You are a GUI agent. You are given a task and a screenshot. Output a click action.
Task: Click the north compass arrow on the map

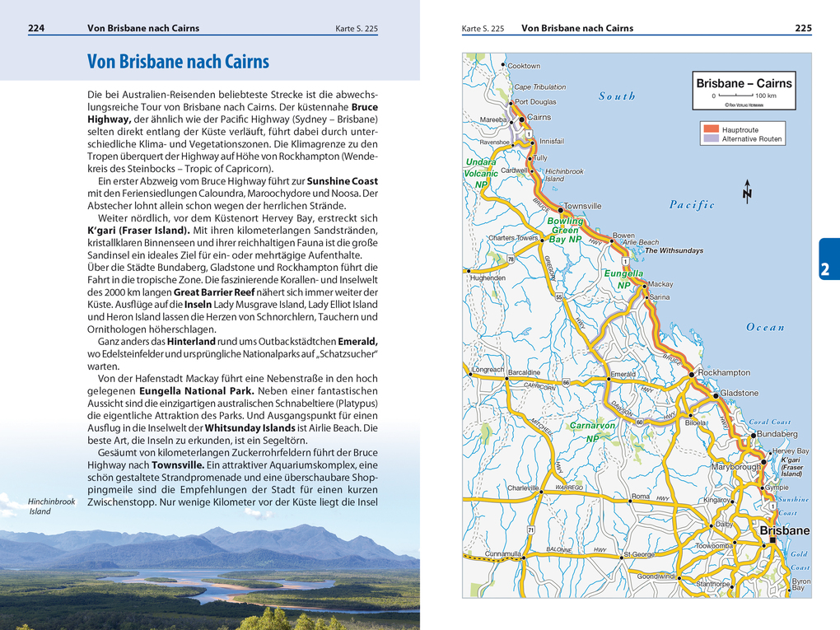[x=747, y=190]
